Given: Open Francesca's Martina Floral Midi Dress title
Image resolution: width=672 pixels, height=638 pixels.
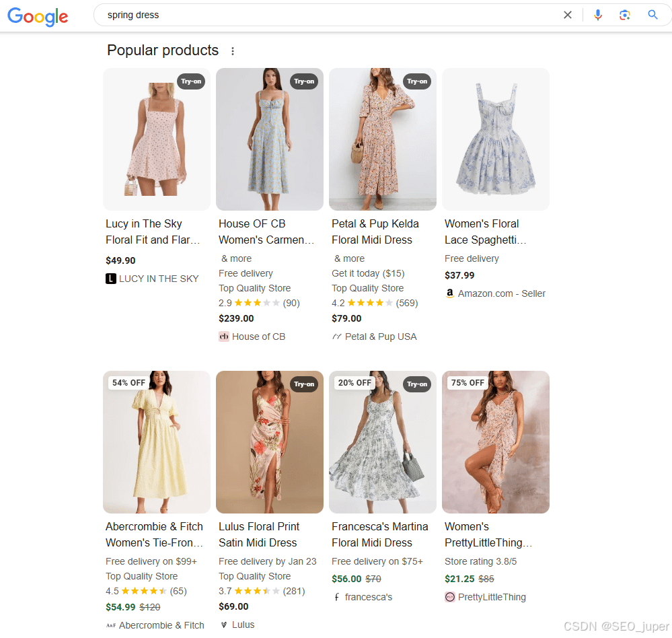Looking at the screenshot, I should tap(379, 534).
